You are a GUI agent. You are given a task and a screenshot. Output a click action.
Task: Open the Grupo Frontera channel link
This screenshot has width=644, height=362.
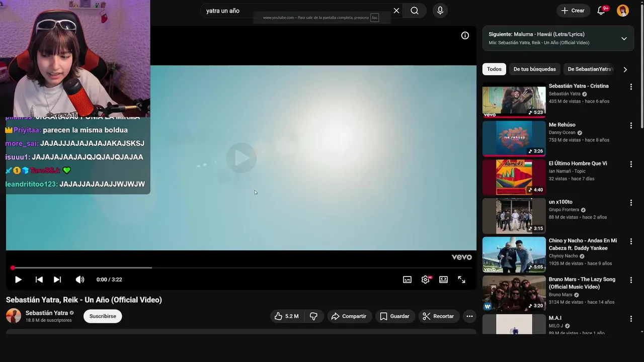click(564, 210)
